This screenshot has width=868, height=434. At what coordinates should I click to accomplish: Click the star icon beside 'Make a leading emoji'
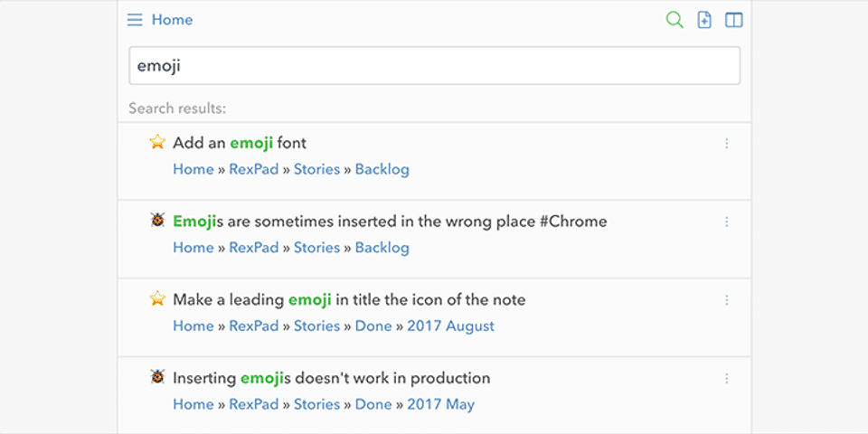(x=157, y=298)
